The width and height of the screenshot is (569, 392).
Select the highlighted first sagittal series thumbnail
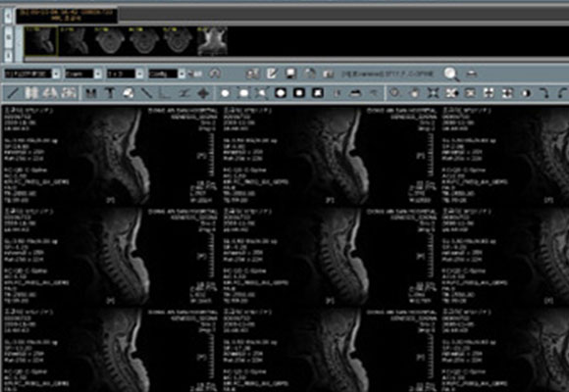coord(40,41)
